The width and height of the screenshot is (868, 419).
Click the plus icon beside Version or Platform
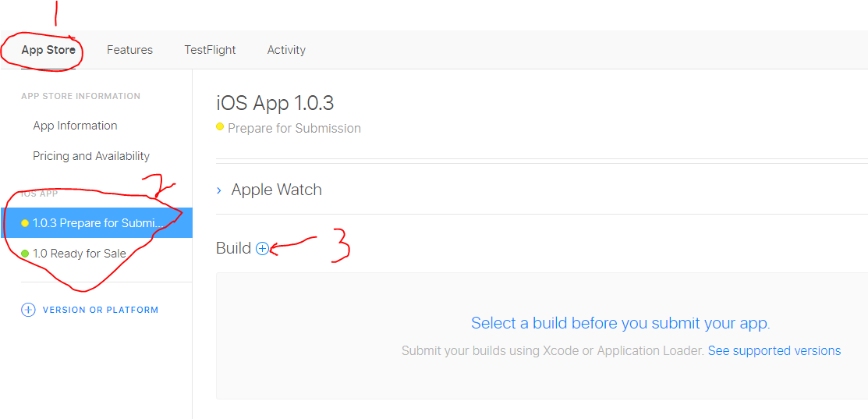(x=28, y=310)
